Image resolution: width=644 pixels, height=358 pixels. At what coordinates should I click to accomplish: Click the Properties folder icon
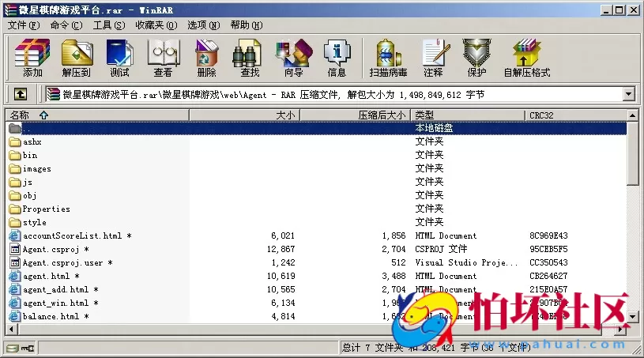[15, 209]
